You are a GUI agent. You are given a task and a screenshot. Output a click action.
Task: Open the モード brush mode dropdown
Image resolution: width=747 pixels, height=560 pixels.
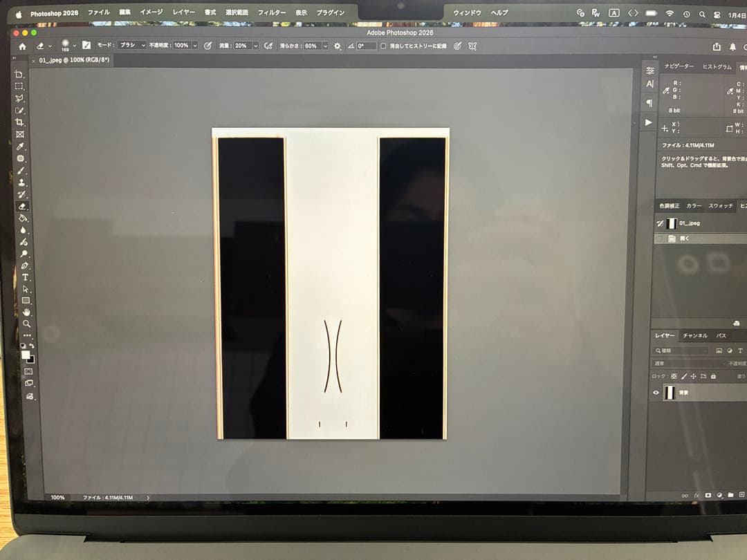(x=131, y=45)
